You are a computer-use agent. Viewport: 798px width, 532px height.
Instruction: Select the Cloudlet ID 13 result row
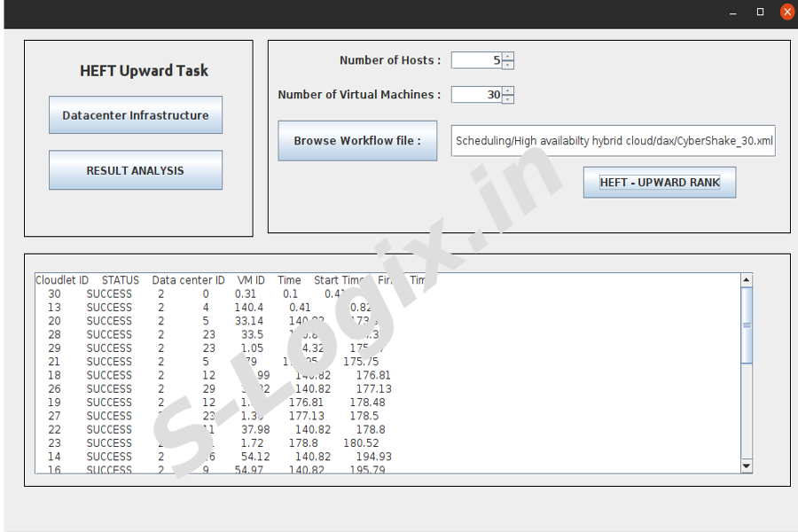(177, 307)
